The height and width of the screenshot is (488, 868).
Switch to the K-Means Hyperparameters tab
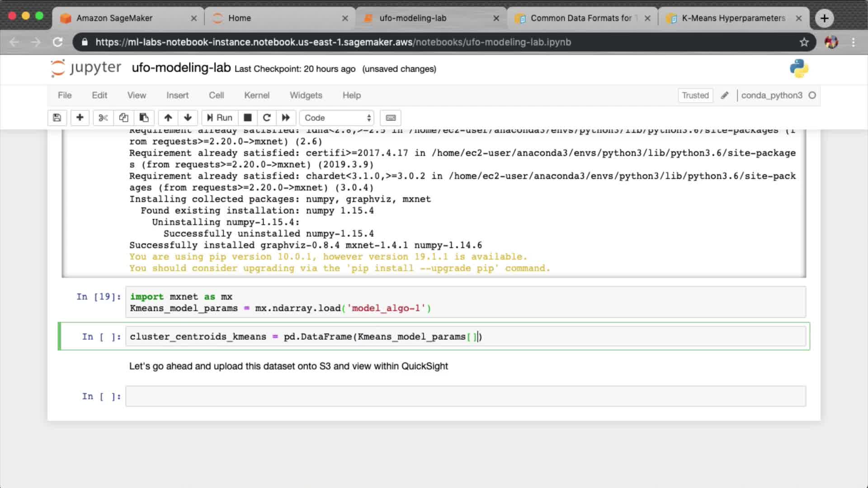pos(732,18)
